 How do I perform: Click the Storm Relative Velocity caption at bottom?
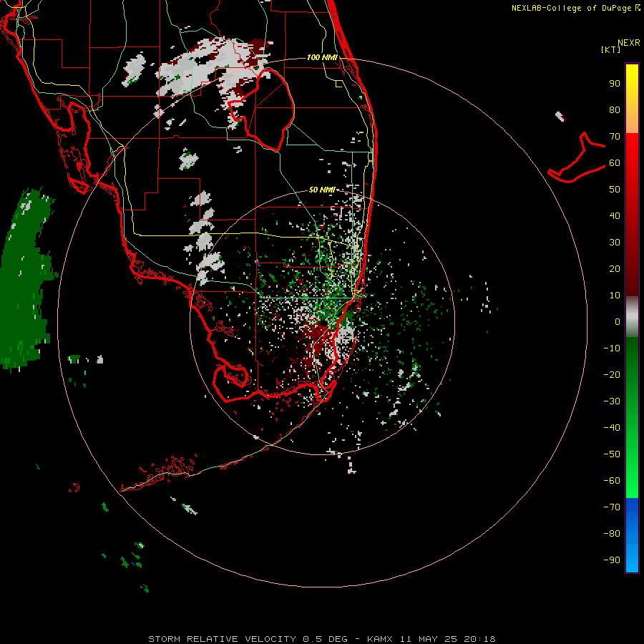pos(322,639)
